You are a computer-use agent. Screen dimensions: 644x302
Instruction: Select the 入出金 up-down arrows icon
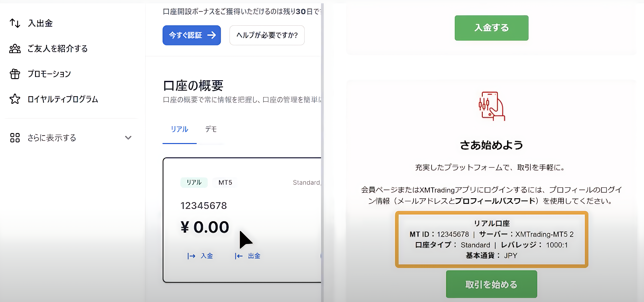pos(15,23)
